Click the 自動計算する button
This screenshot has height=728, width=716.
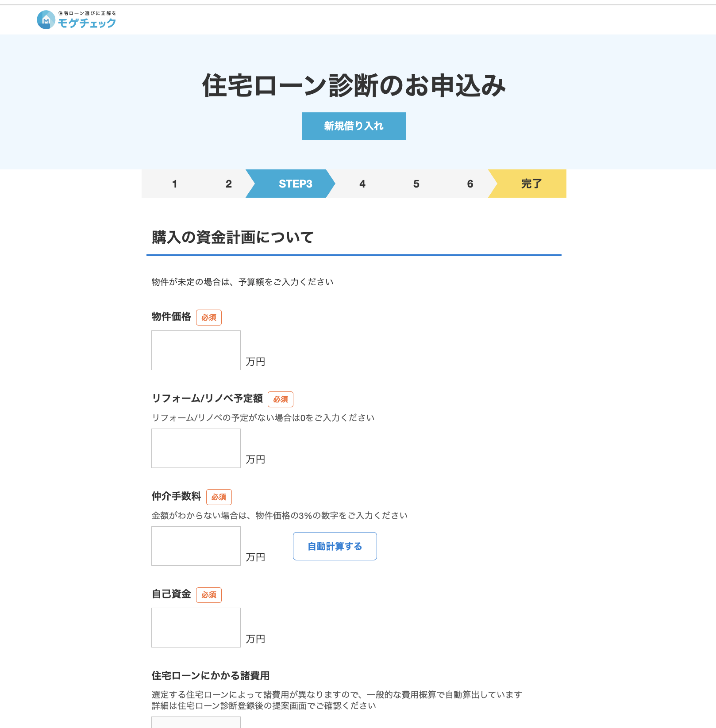pyautogui.click(x=335, y=546)
